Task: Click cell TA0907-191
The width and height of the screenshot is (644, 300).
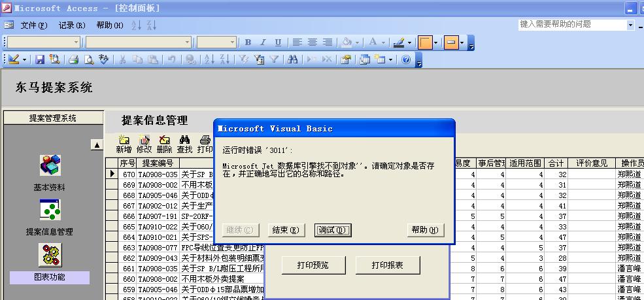Action: click(x=158, y=216)
